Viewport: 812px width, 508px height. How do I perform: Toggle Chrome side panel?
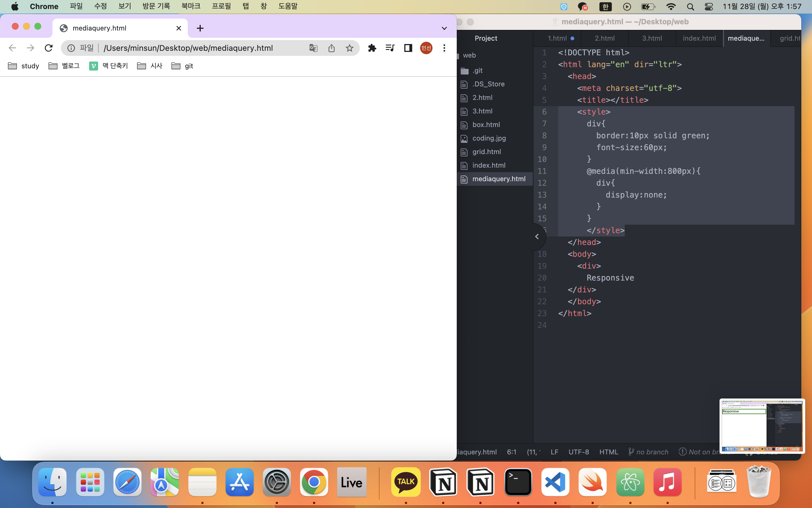pyautogui.click(x=408, y=48)
